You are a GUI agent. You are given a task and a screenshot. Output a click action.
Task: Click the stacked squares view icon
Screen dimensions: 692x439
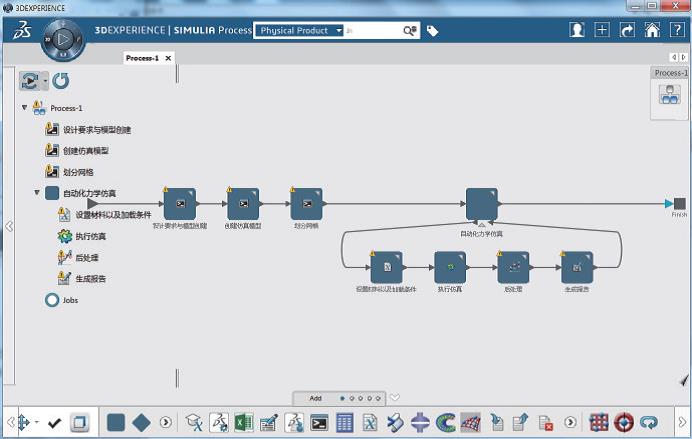(x=79, y=423)
